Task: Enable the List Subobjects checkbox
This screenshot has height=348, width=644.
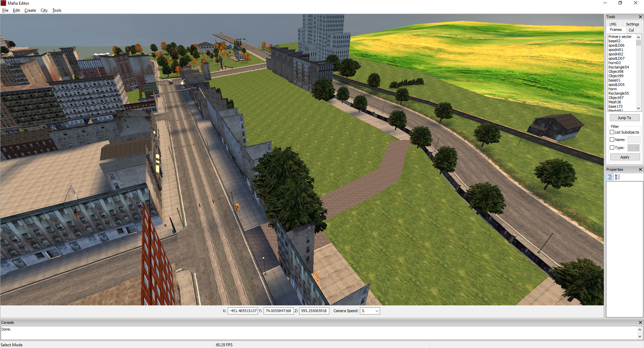Action: pyautogui.click(x=612, y=132)
